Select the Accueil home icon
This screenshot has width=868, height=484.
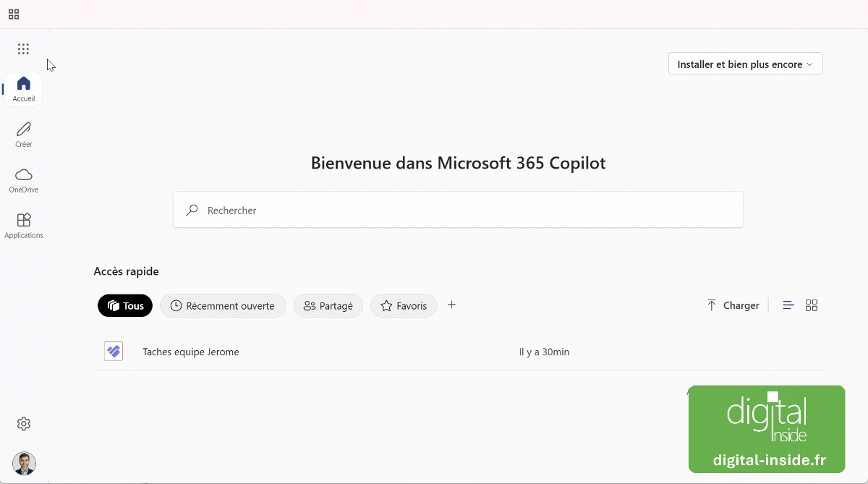pos(23,83)
